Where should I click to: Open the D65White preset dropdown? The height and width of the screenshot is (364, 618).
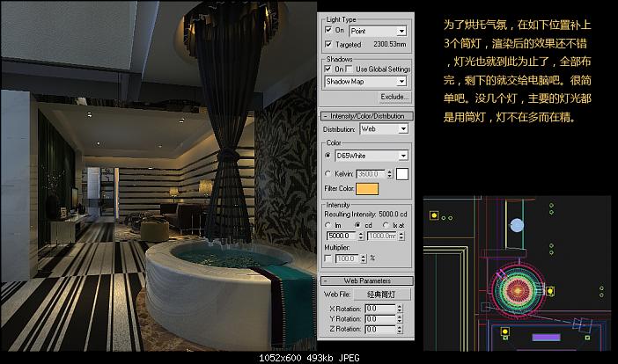(x=372, y=156)
